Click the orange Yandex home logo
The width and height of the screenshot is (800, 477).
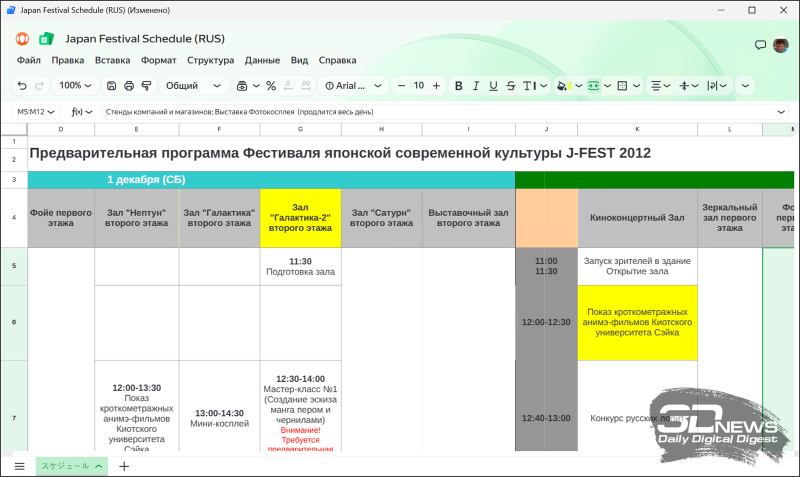pos(22,39)
